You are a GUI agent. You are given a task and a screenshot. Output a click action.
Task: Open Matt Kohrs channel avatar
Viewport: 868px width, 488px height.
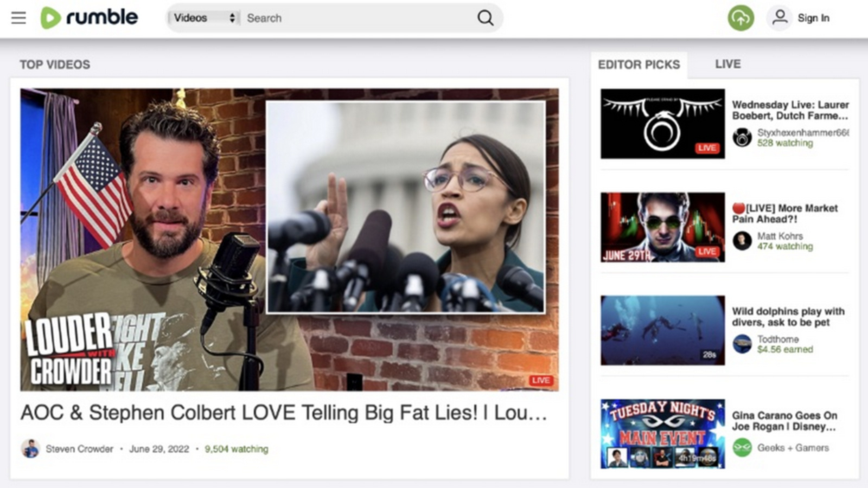point(742,241)
